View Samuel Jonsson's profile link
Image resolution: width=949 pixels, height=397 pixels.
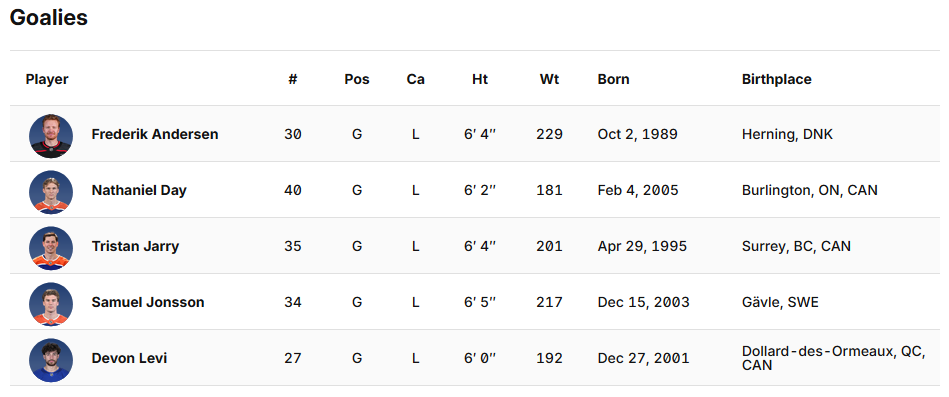148,302
